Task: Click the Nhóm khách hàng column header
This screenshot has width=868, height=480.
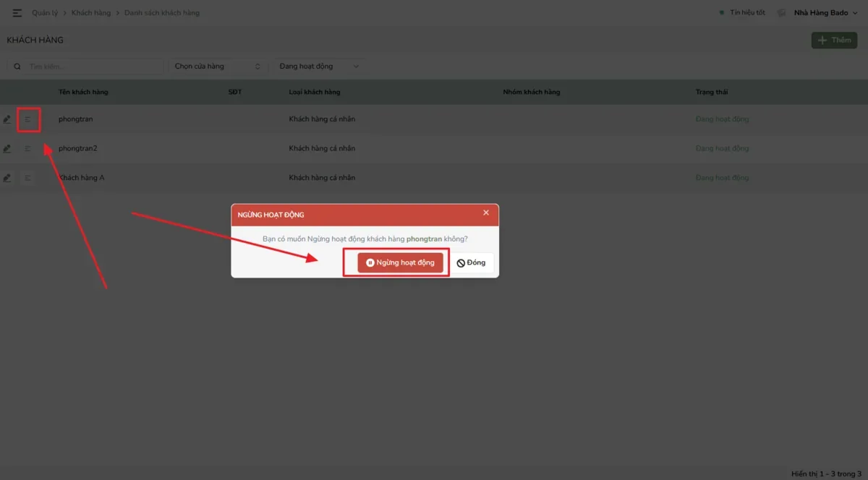Action: [x=532, y=92]
